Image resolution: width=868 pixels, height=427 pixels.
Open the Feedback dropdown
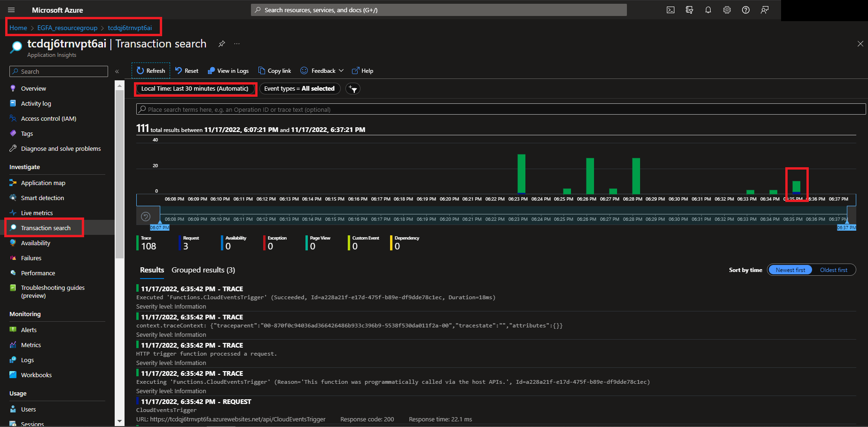(322, 71)
